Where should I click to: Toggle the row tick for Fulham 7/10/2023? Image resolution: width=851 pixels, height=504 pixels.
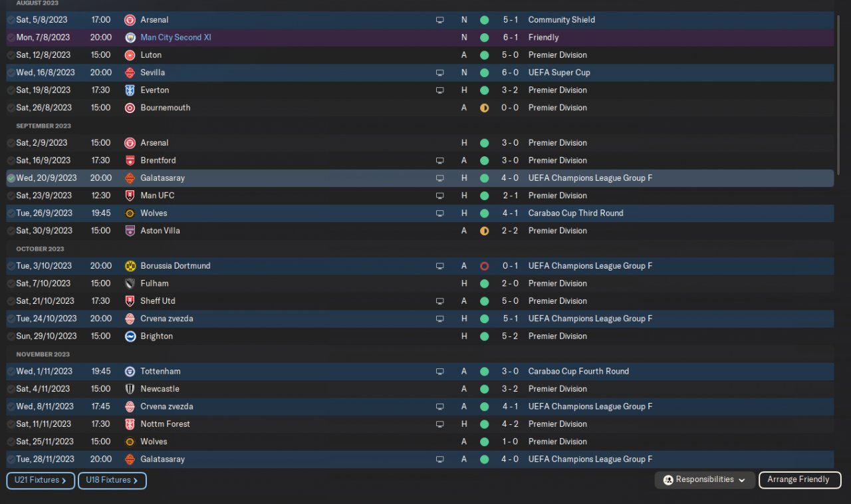coord(11,283)
